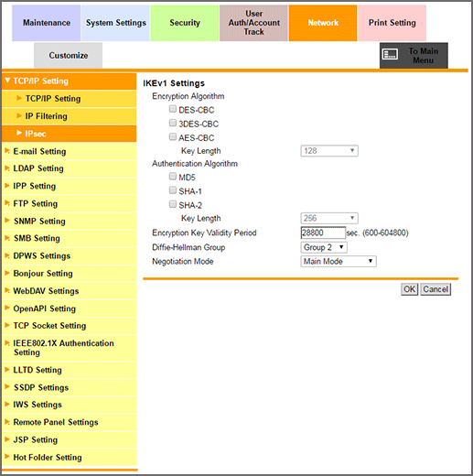Open the SHA-2 Key Length 256 dropdown
This screenshot has width=473, height=476.
pos(329,219)
